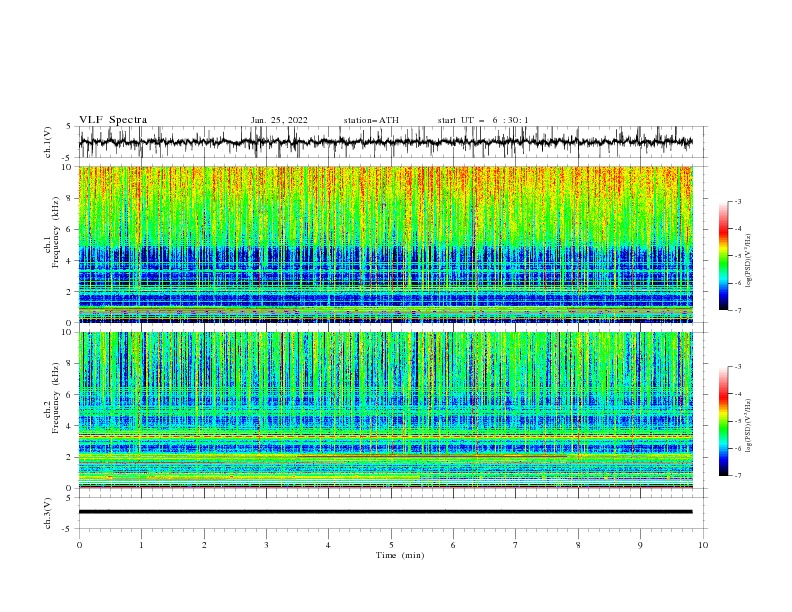Image resolution: width=792 pixels, height=612 pixels.
Task: Click inside the ch.1 spectrogram panel
Action: [x=386, y=244]
